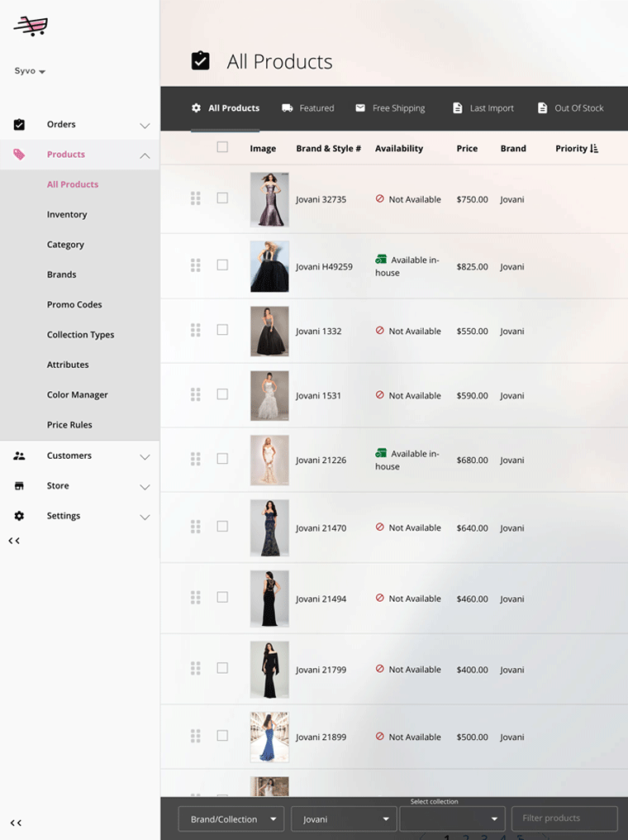
Task: Check the box for Jovani 21226
Action: point(222,459)
